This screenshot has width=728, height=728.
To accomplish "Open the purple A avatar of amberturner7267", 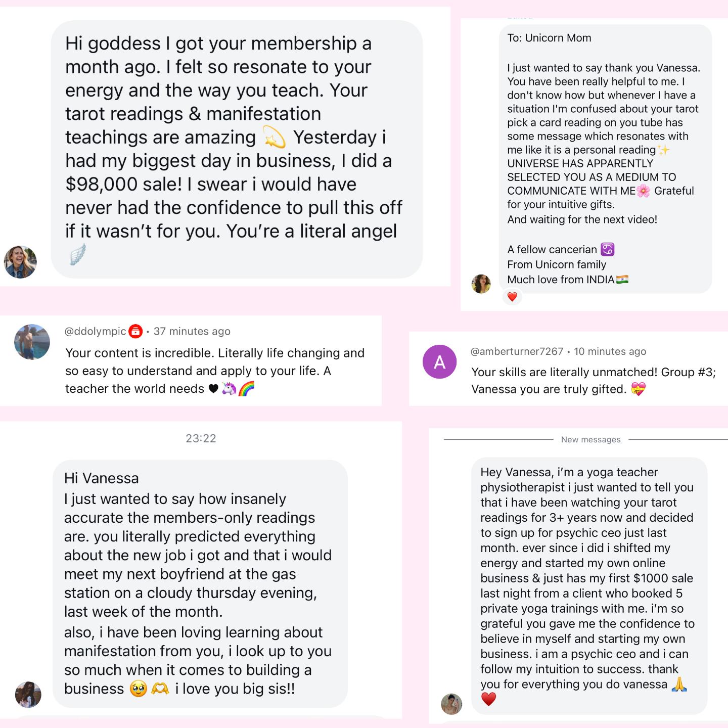I will [x=439, y=362].
